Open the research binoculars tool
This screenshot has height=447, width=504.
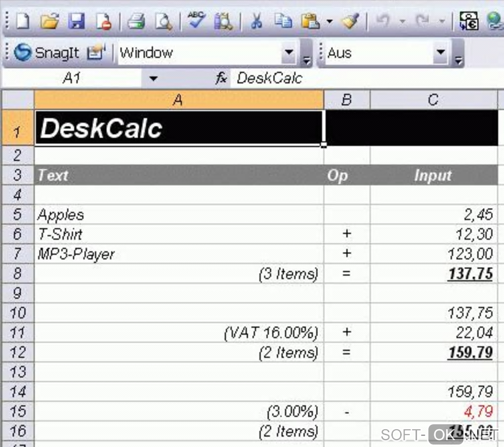[x=223, y=21]
